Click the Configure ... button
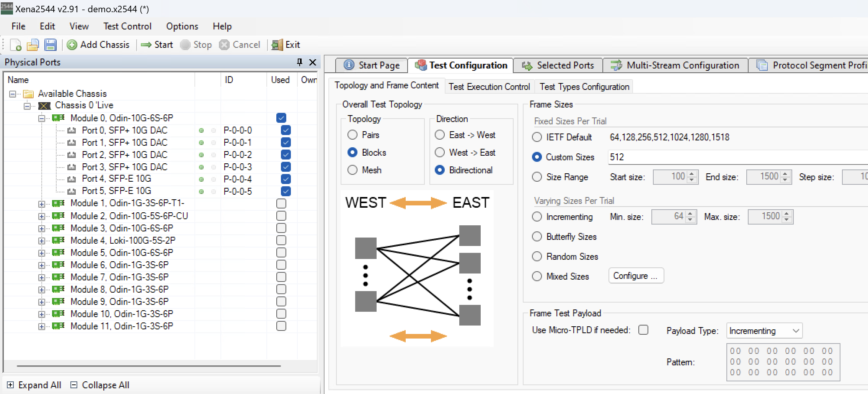 636,276
